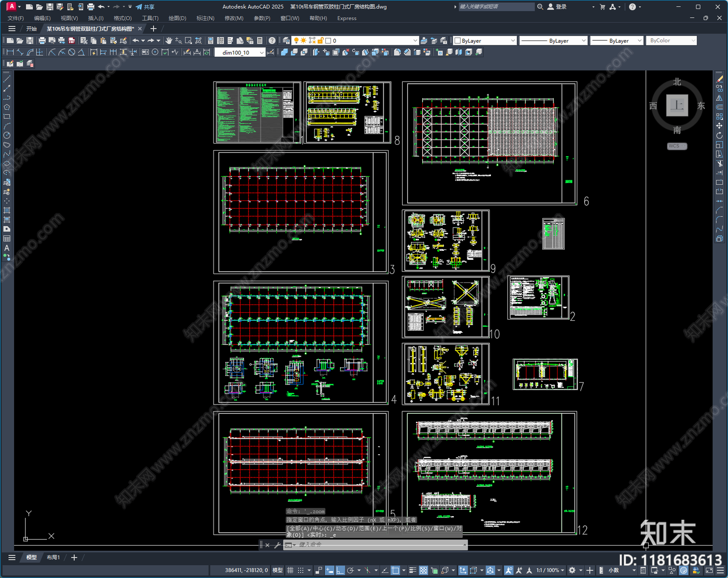Switch to the 布局1 layout tab
The image size is (728, 578).
coord(53,557)
